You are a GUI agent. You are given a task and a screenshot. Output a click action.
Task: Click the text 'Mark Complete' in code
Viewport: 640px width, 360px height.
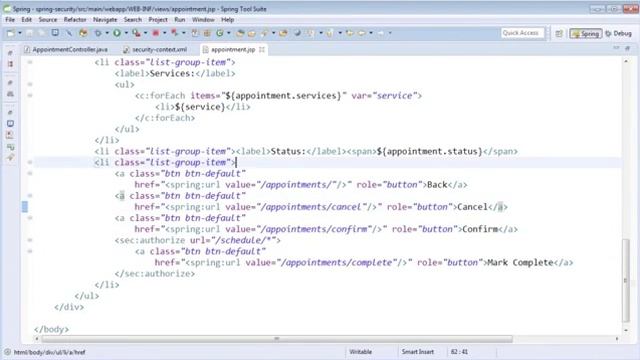coord(520,262)
